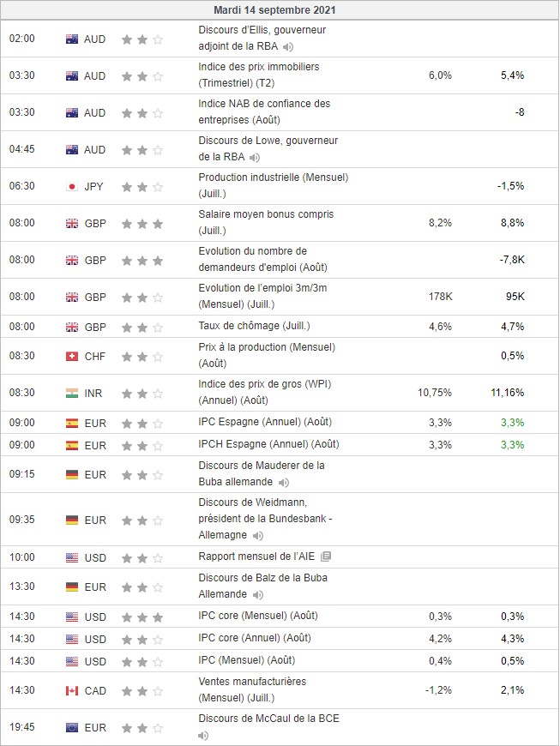The image size is (560, 746).
Task: Open Taux de chômage (Juill.) event
Action: [x=254, y=326]
